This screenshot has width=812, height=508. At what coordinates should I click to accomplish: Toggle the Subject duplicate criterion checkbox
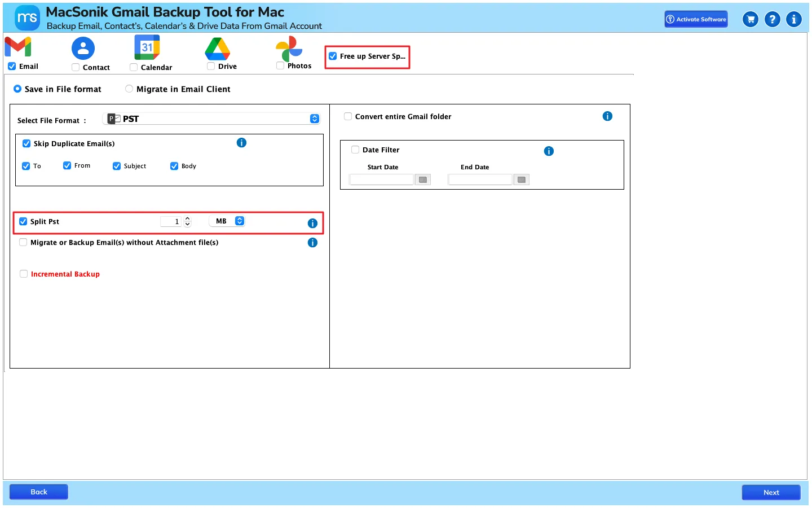tap(117, 167)
